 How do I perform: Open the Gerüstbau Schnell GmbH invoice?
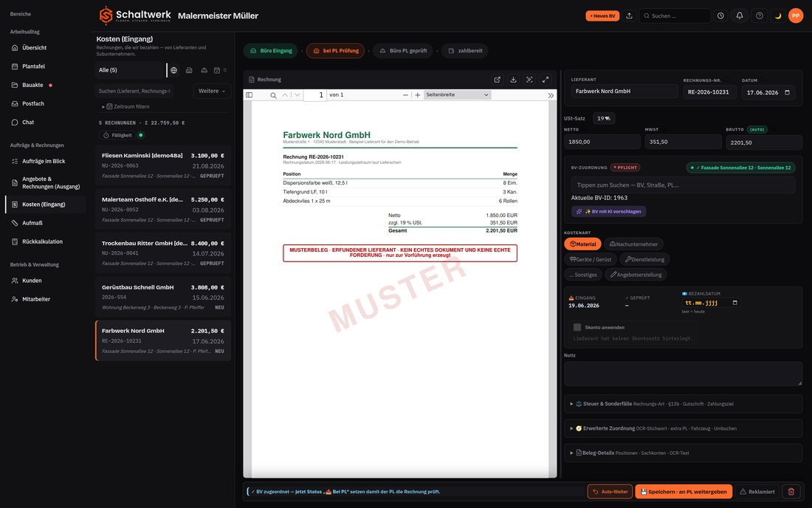click(163, 297)
